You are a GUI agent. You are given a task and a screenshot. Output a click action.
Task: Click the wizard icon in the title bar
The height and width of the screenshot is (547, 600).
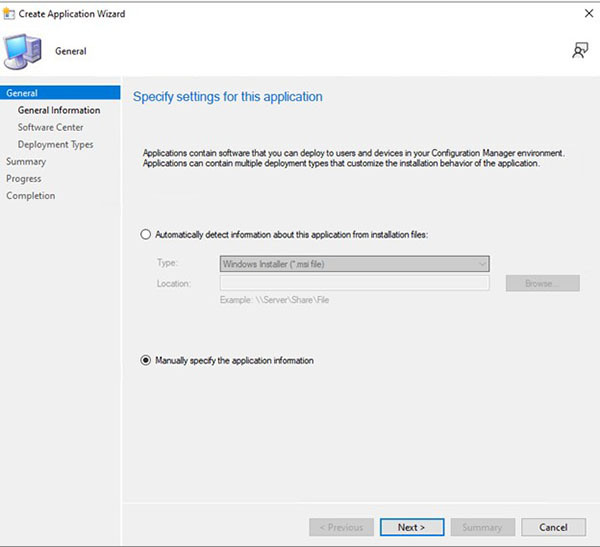click(x=11, y=14)
